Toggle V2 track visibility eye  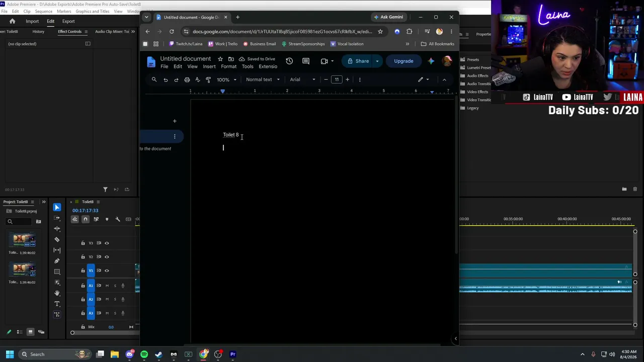[107, 257]
